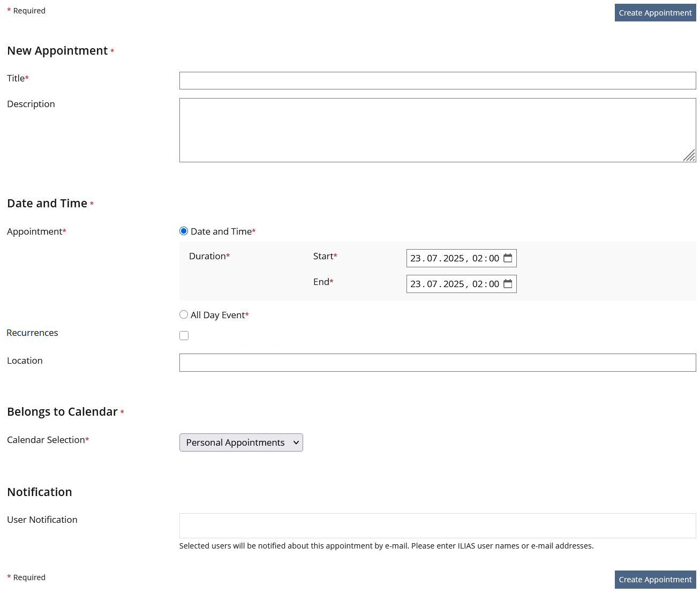The width and height of the screenshot is (700, 593).
Task: Click the Description box resize handle
Action: coord(690,156)
